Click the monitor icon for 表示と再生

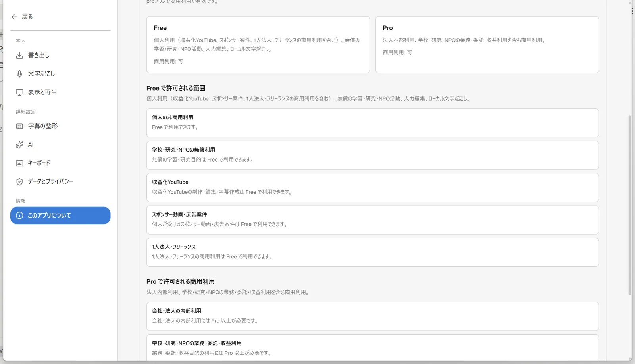[x=19, y=92]
